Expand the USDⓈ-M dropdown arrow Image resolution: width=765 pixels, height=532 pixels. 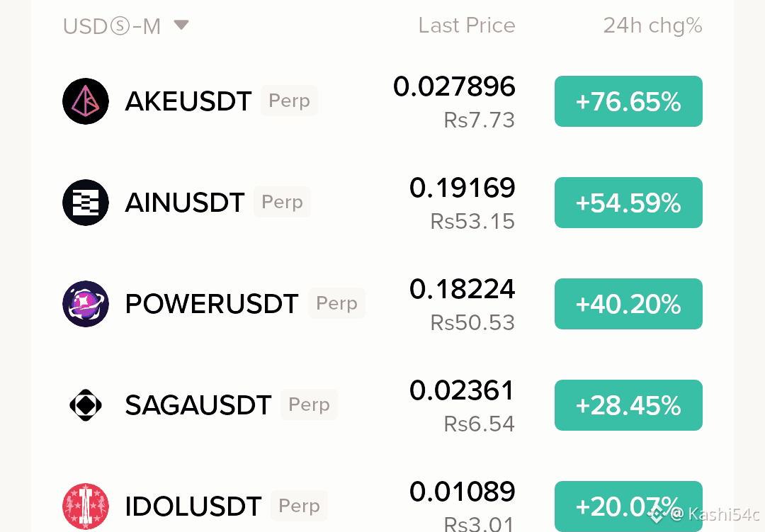[181, 25]
